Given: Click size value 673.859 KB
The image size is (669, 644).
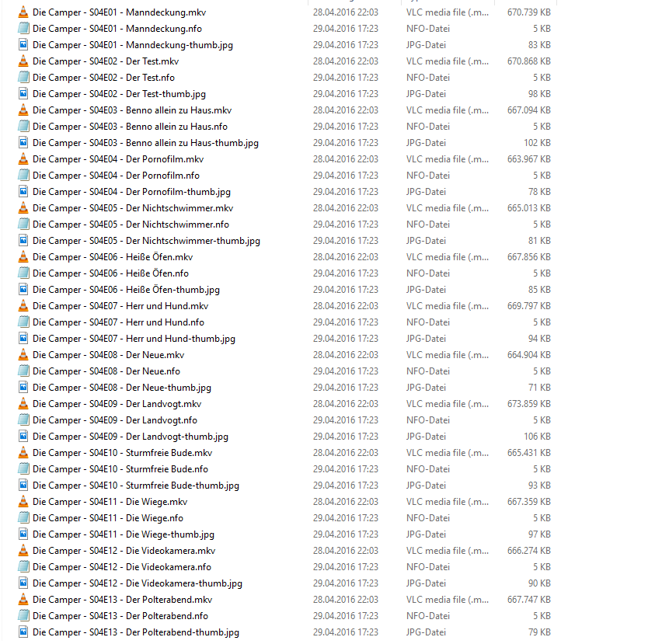Looking at the screenshot, I should [528, 404].
